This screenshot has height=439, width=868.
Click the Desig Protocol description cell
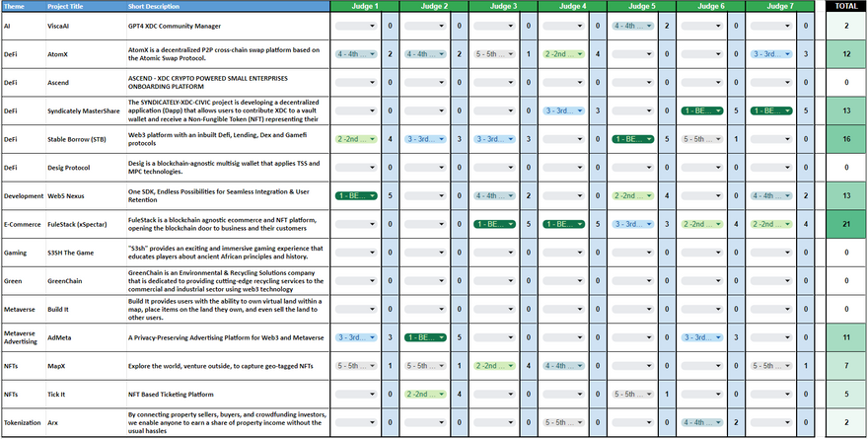[x=225, y=168]
